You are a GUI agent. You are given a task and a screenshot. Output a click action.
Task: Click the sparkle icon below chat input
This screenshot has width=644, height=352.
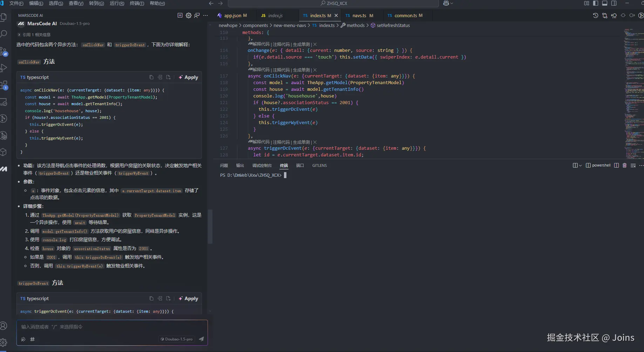23,339
